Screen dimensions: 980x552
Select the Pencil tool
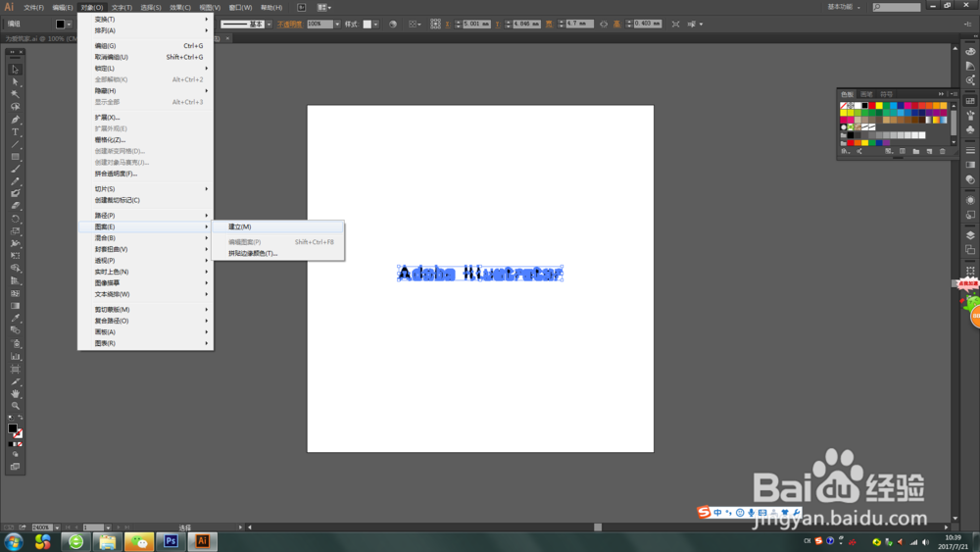tap(15, 181)
